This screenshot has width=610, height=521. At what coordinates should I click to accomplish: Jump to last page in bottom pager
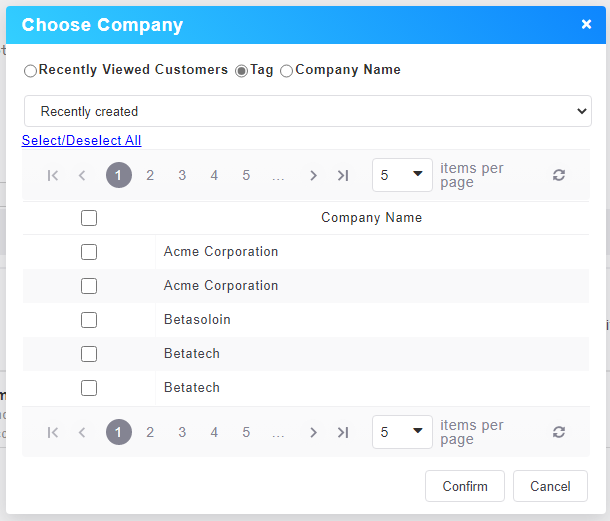coord(343,433)
